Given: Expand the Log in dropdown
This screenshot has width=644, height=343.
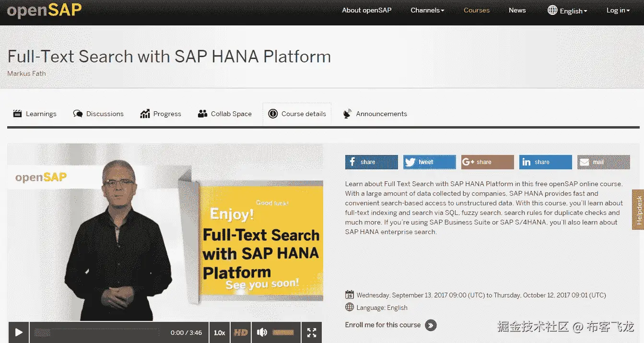Looking at the screenshot, I should (x=618, y=10).
